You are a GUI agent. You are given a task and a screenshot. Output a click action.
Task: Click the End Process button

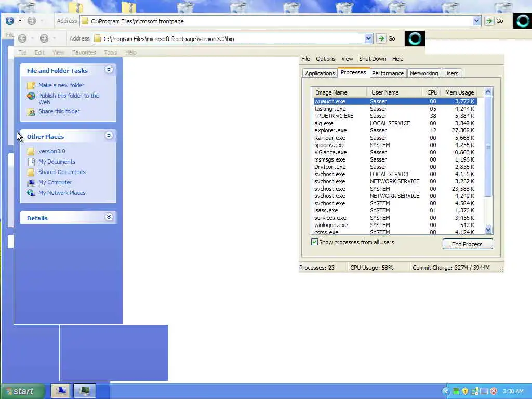[468, 244]
